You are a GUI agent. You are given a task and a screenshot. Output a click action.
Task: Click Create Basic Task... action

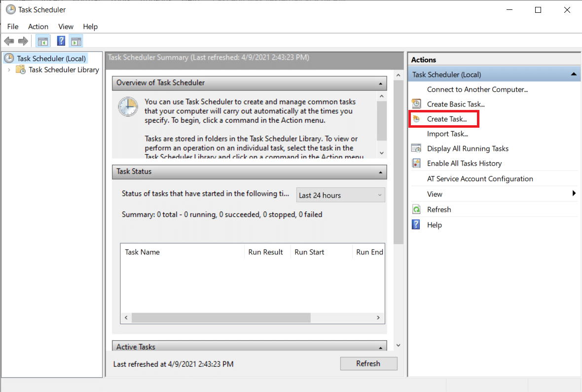tap(456, 105)
